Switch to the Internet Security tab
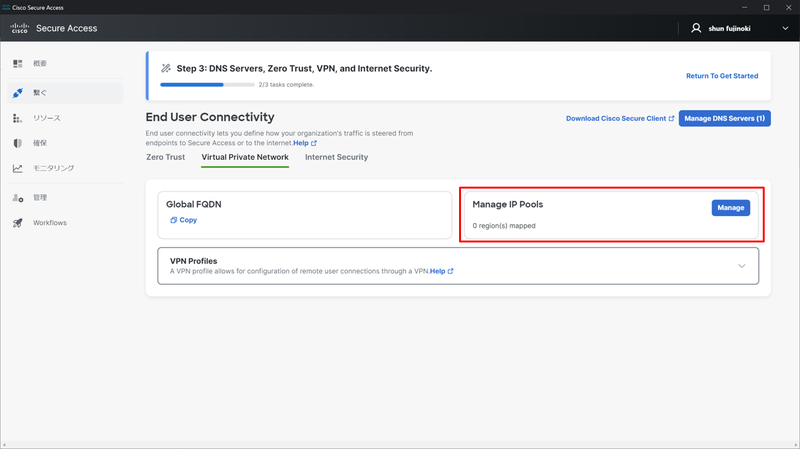The width and height of the screenshot is (800, 449). coord(336,157)
